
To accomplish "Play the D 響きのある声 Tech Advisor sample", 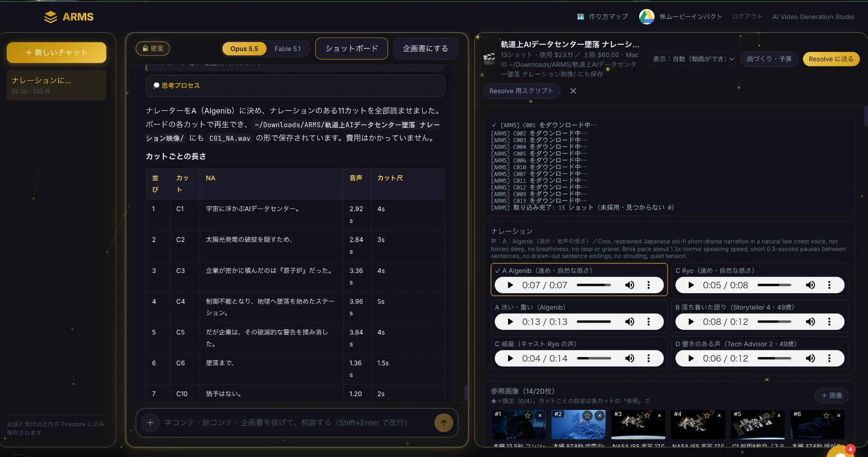I will (691, 358).
